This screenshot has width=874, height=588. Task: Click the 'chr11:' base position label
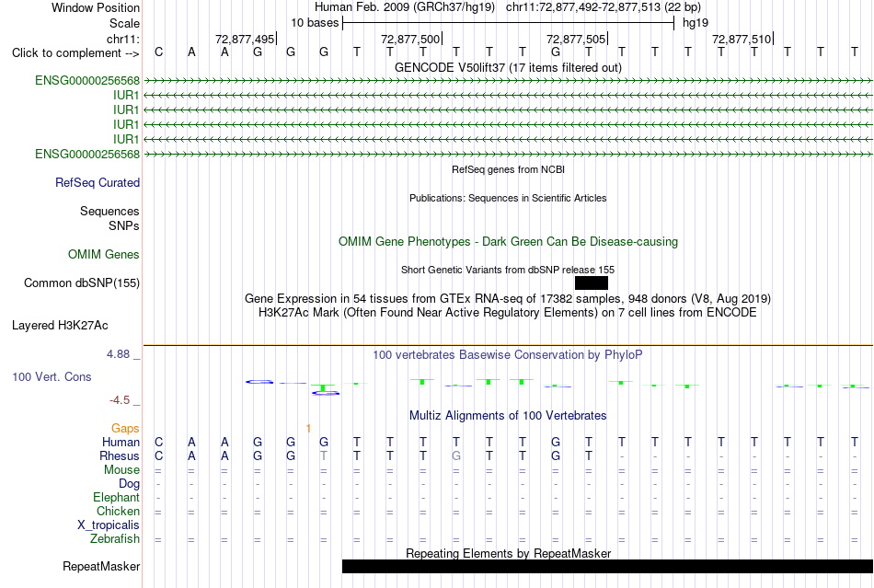click(x=123, y=39)
